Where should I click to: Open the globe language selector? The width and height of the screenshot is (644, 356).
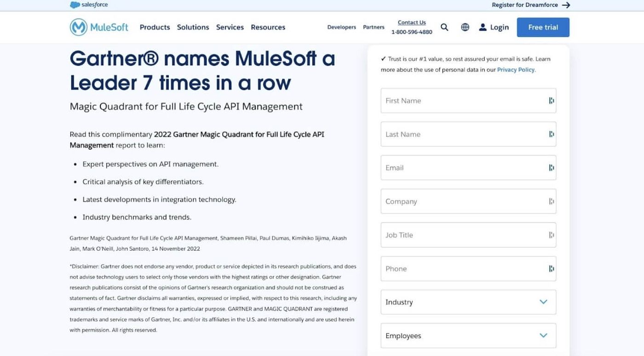pos(465,27)
